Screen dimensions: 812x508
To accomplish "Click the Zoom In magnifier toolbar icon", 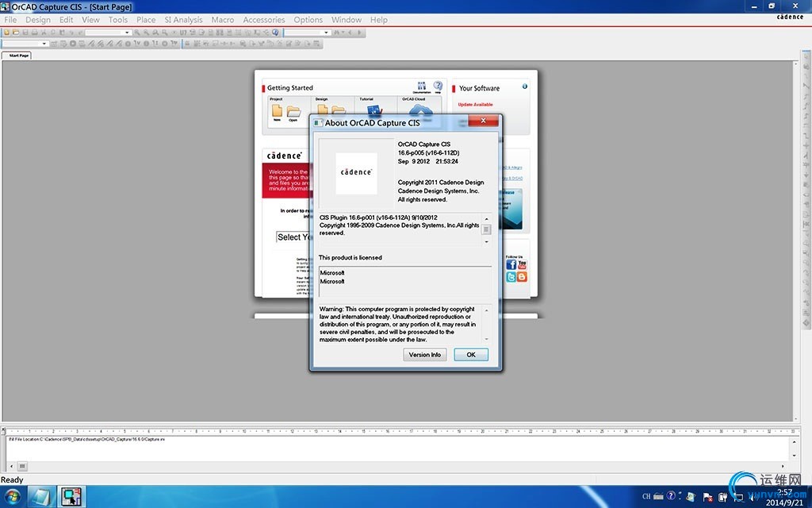I will [x=137, y=32].
